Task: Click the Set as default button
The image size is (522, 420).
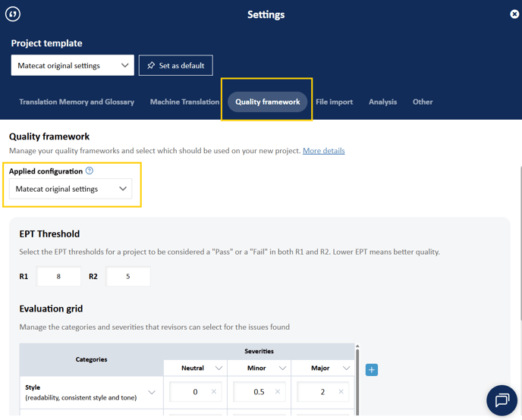Action: click(x=175, y=65)
